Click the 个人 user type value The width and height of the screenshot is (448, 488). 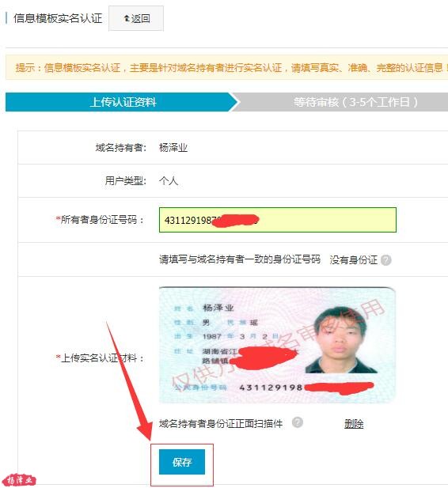(x=169, y=180)
